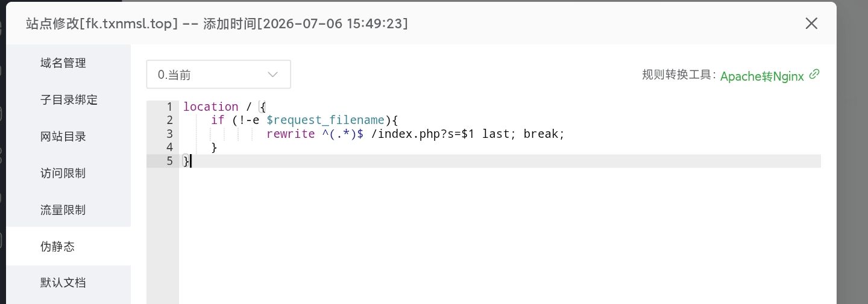The height and width of the screenshot is (304, 868).
Task: Select gutter line number 5
Action: tap(169, 161)
